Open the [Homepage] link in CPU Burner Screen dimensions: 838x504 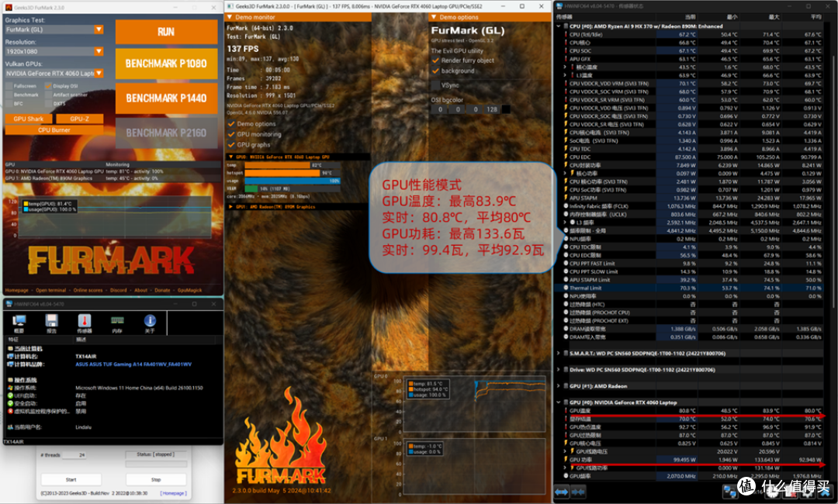pos(173,493)
